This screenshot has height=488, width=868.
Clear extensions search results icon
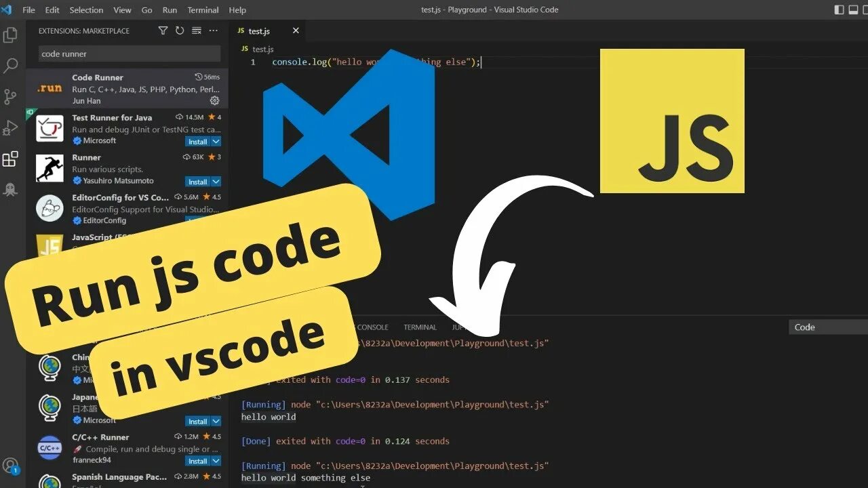[x=197, y=30]
